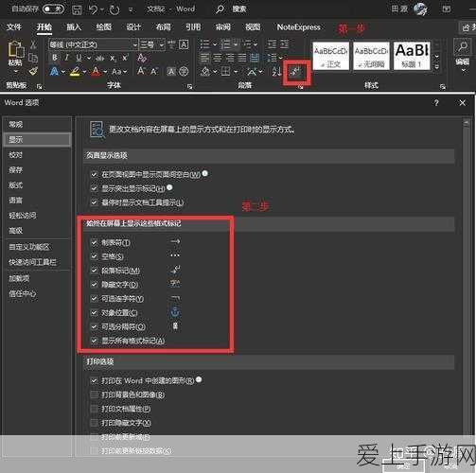The width and height of the screenshot is (476, 473).
Task: Apply the 标题 1 style
Action: tap(412, 56)
